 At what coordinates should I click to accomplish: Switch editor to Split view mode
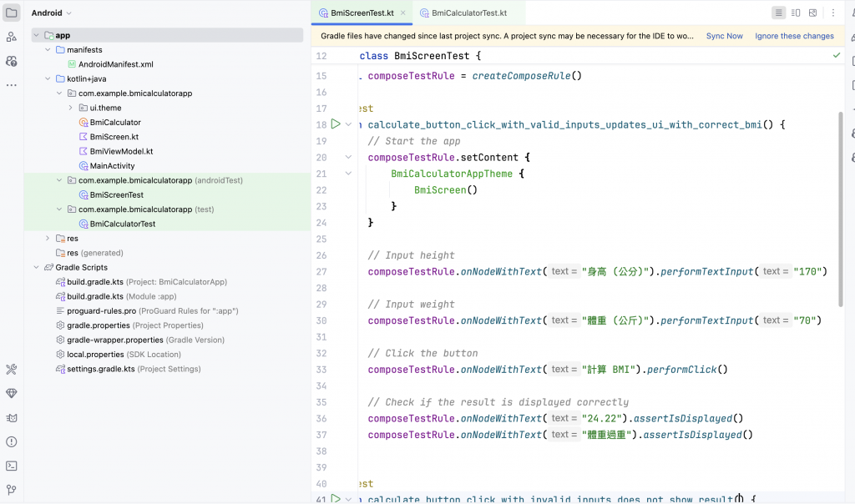tap(796, 13)
